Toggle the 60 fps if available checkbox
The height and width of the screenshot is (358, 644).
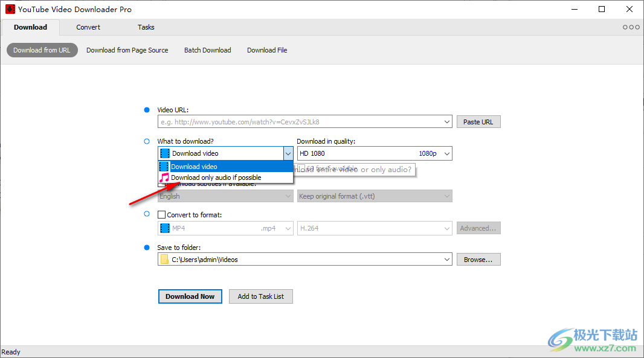click(x=301, y=168)
